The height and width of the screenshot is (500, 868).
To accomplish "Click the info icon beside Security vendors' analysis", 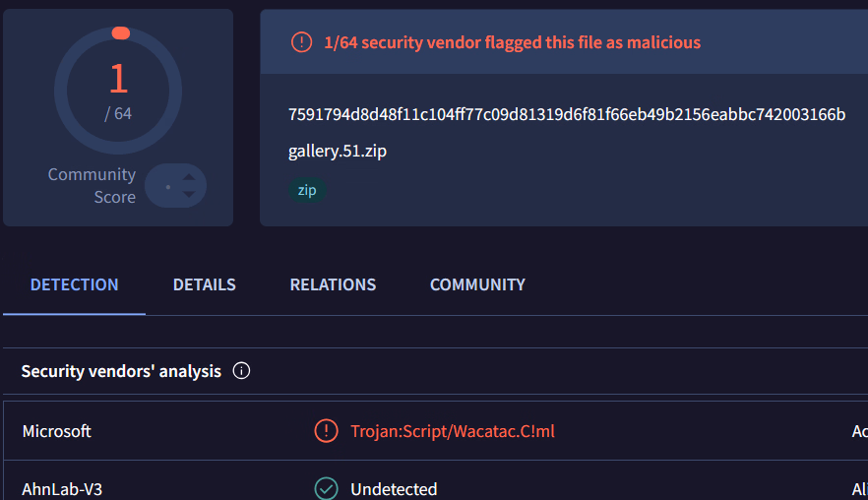I will tap(241, 371).
